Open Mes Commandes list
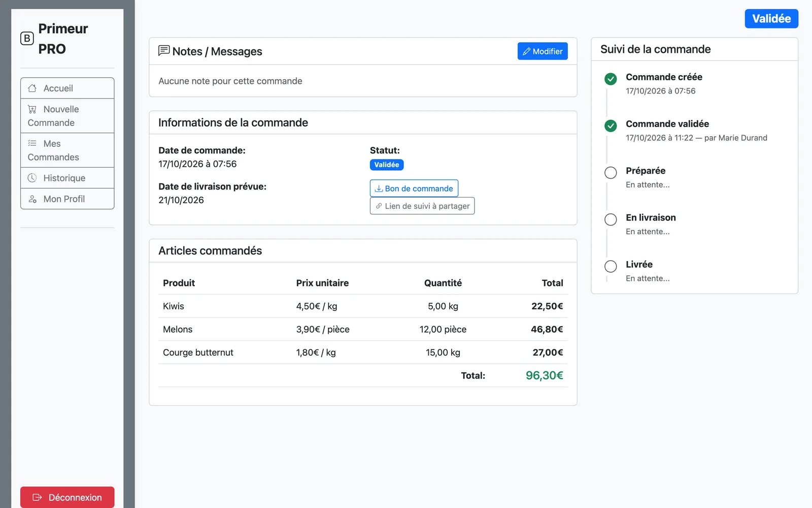 67,150
